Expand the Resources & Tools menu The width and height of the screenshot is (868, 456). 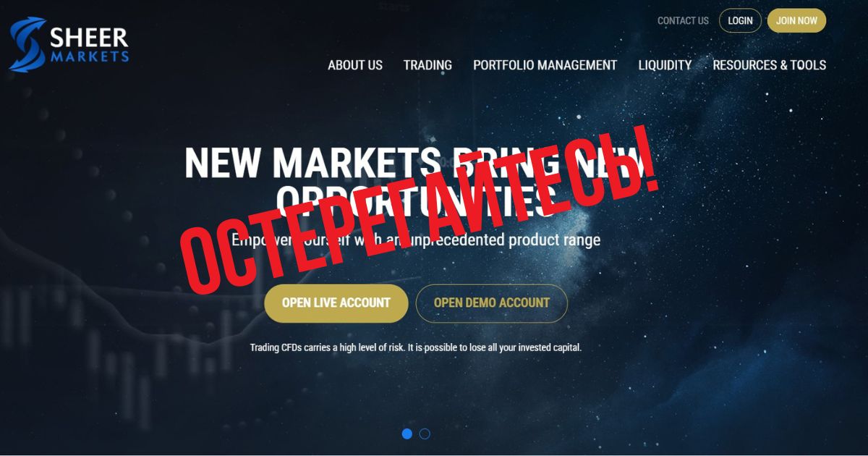pyautogui.click(x=769, y=65)
